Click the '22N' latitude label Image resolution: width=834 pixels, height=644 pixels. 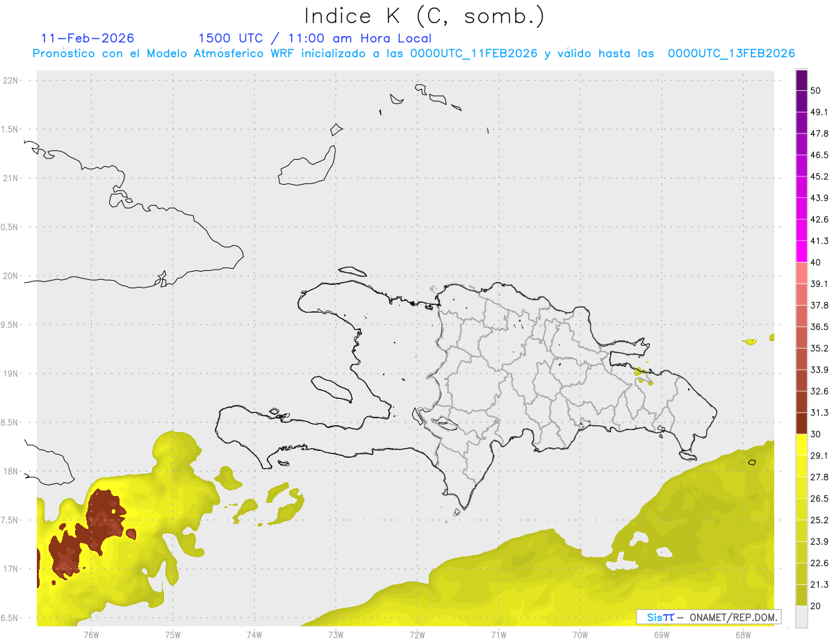click(11, 81)
